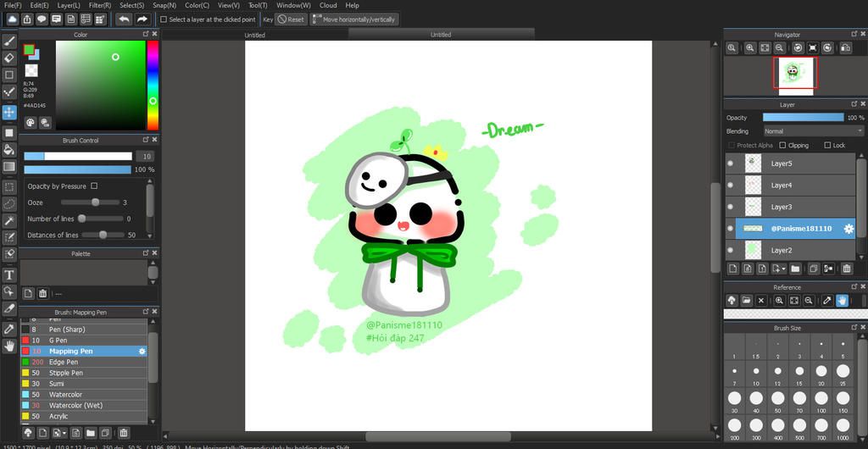Pop out the Color panel
Viewport: 868px width, 449px height.
point(146,34)
